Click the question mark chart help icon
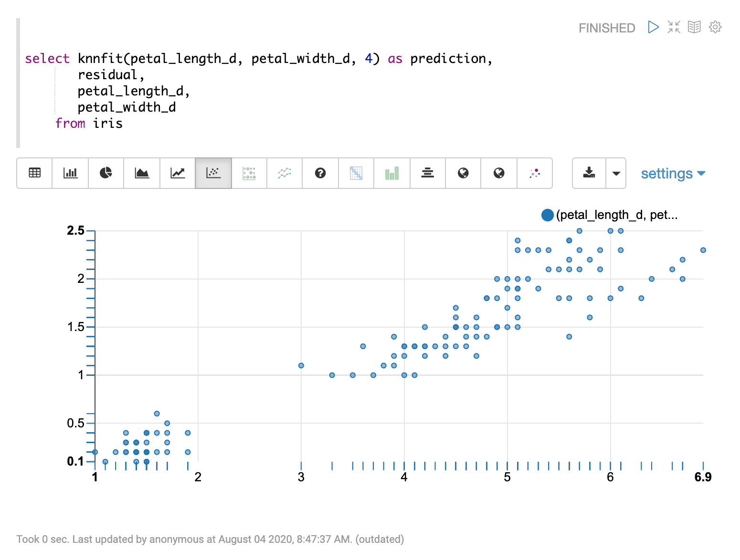This screenshot has width=740, height=560. tap(320, 173)
